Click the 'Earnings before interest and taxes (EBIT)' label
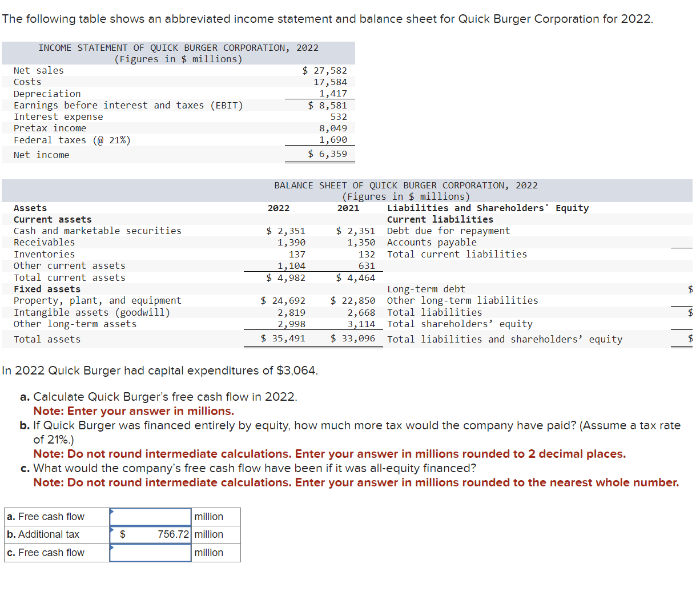The image size is (700, 608). 128,105
